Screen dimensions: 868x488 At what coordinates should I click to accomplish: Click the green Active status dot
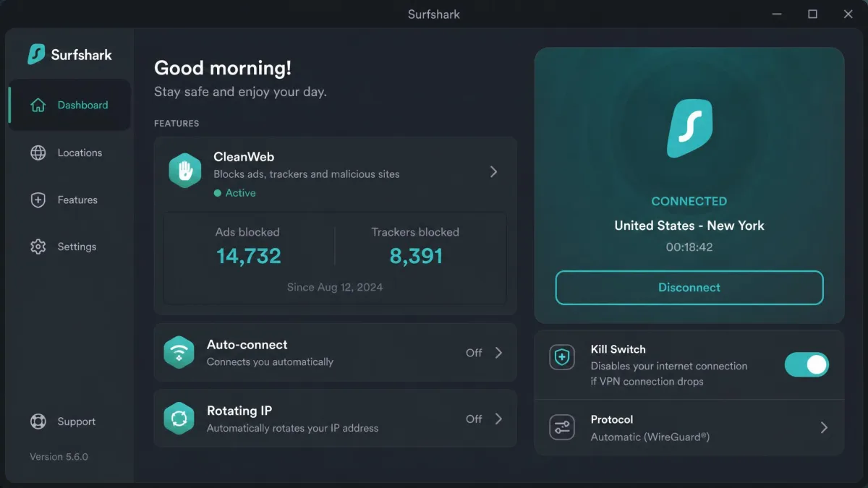tap(218, 193)
